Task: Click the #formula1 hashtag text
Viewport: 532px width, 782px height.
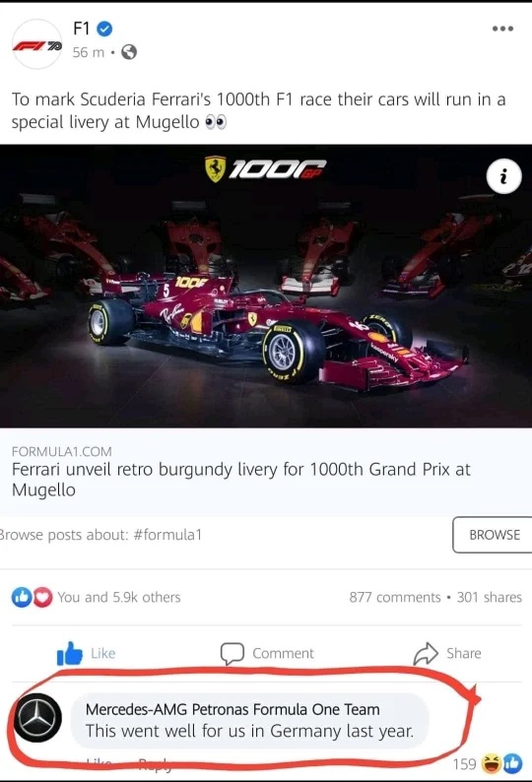Action: coord(167,535)
